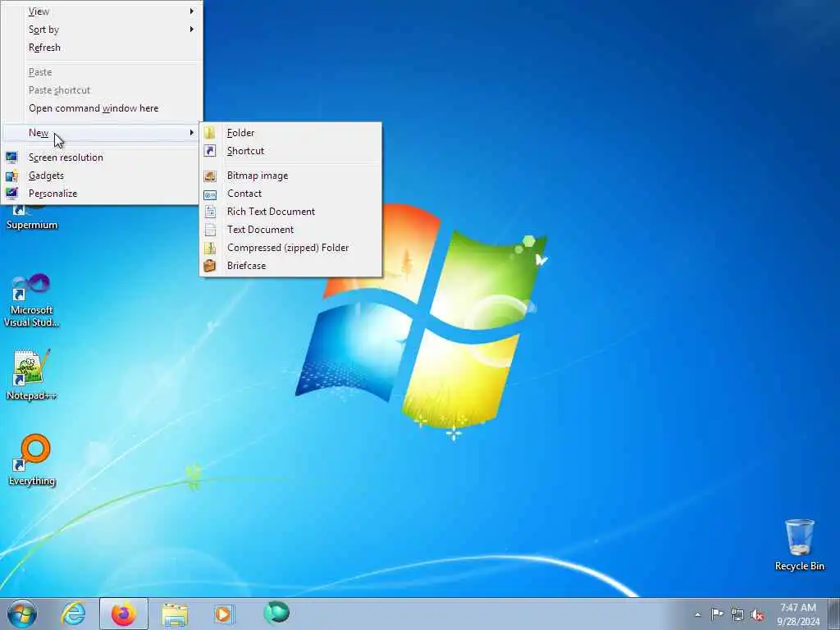Create a new Bitmap image
840x630 pixels.
[290, 176]
